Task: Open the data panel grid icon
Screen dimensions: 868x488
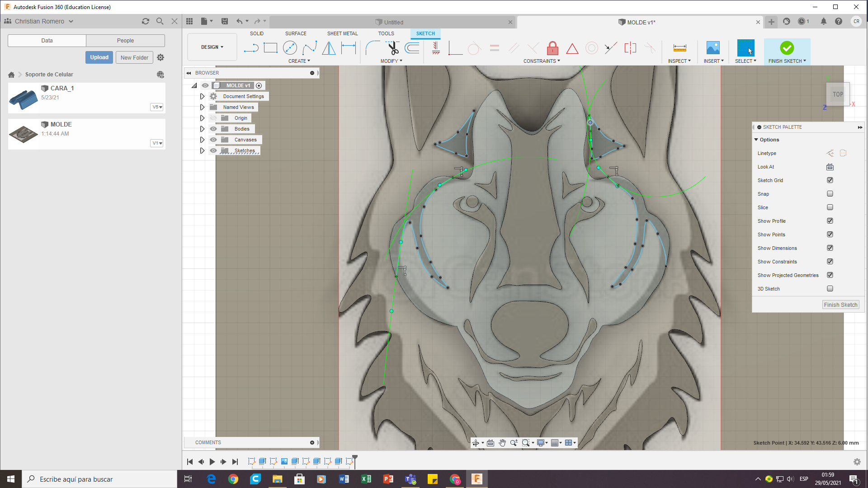Action: tap(189, 21)
